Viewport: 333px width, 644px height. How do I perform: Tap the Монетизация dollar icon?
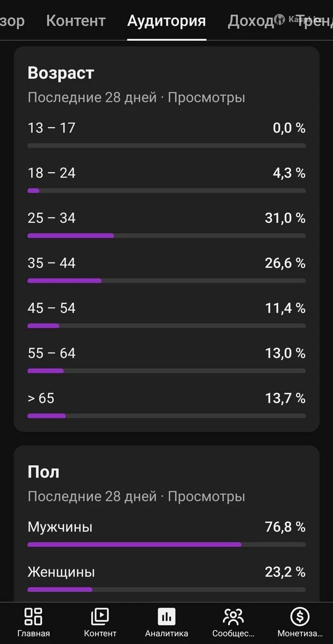click(300, 617)
